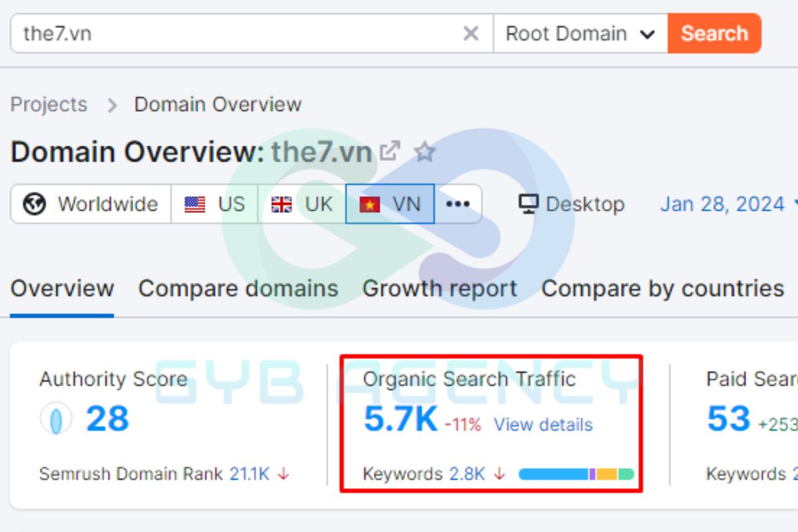Viewport: 798px width, 532px height.
Task: Expand the Root Domain dropdown
Action: (581, 33)
